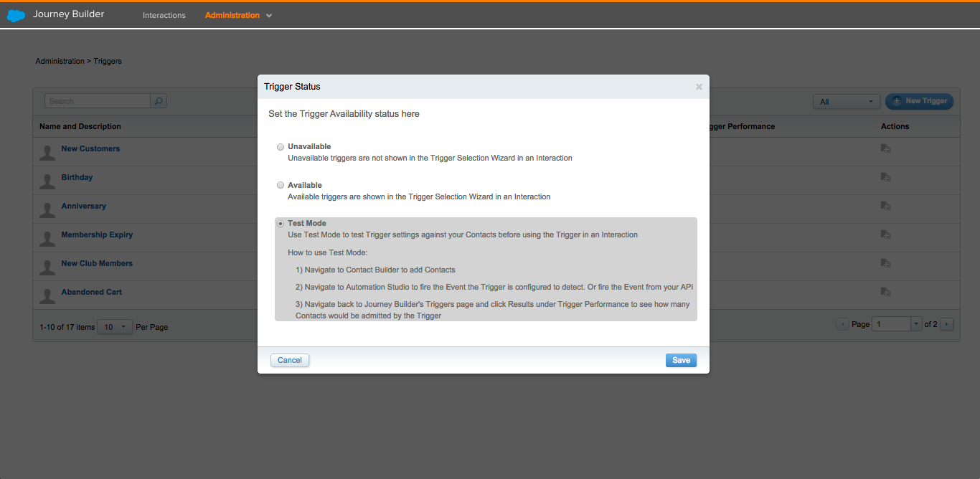Screen dimensions: 980x479
Task: Click the Anniversary row action icon
Action: pos(886,206)
